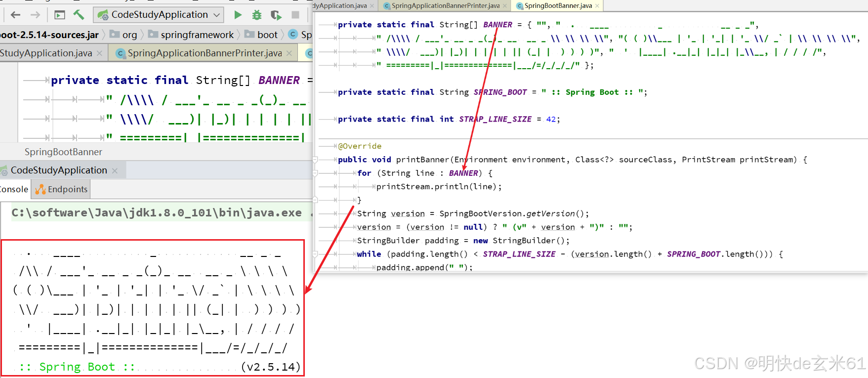
Task: Click fold marker at for-loop closing brace
Action: pyautogui.click(x=315, y=200)
